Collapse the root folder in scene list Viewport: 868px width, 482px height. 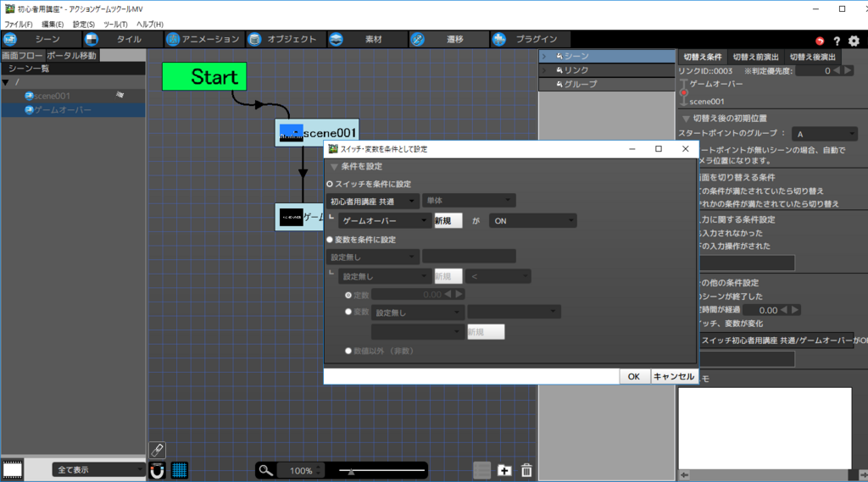tap(6, 82)
